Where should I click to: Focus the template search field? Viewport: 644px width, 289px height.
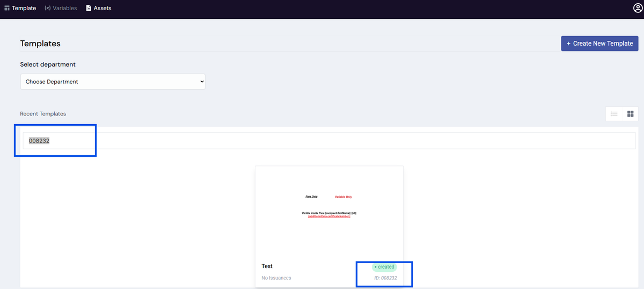click(329, 141)
